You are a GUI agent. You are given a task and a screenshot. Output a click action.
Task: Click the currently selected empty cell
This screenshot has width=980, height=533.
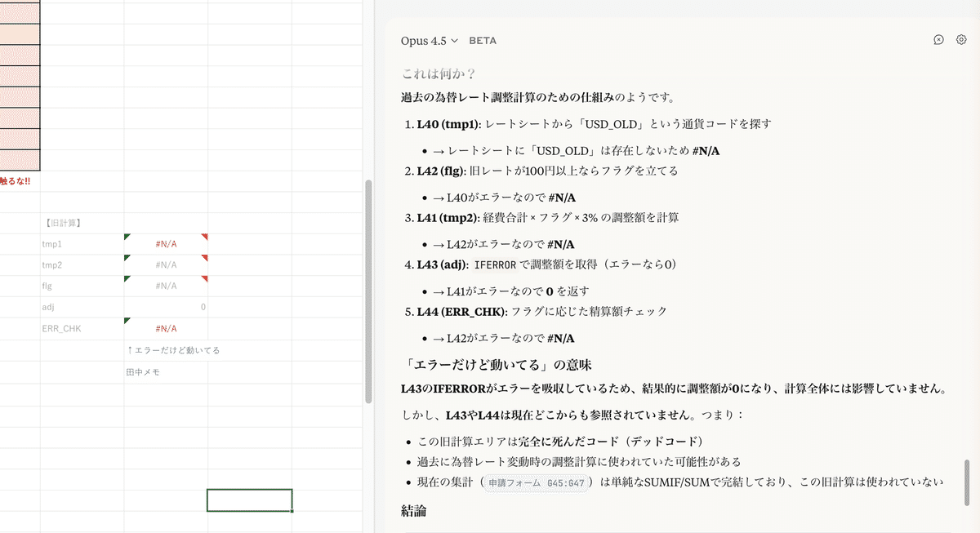(x=249, y=500)
